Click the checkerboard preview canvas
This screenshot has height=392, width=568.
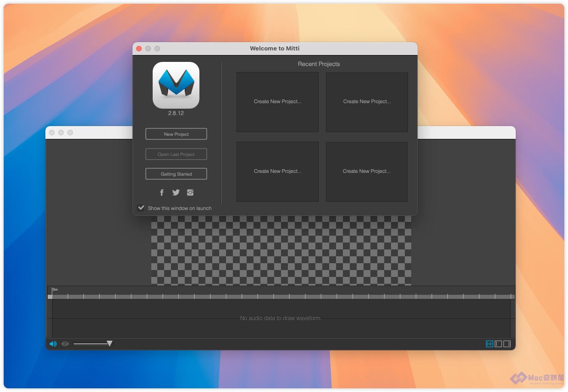(x=281, y=251)
